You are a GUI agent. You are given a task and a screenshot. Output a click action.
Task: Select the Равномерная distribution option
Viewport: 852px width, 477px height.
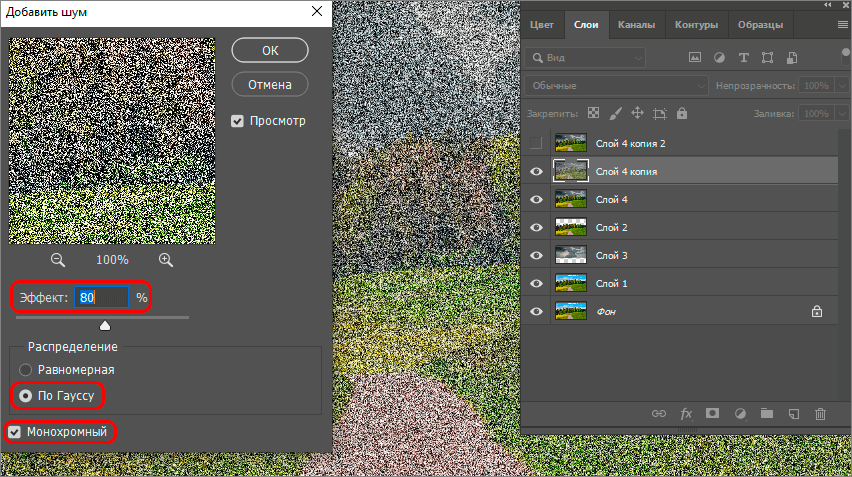pyautogui.click(x=26, y=369)
